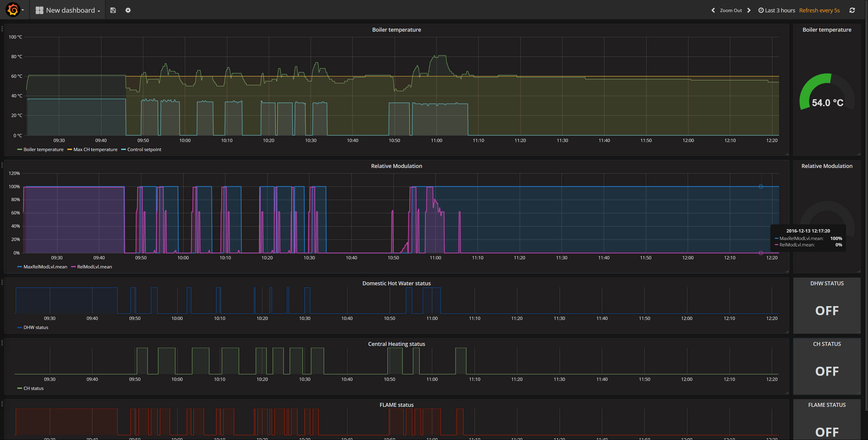Open the dashboard settings gear

(128, 10)
